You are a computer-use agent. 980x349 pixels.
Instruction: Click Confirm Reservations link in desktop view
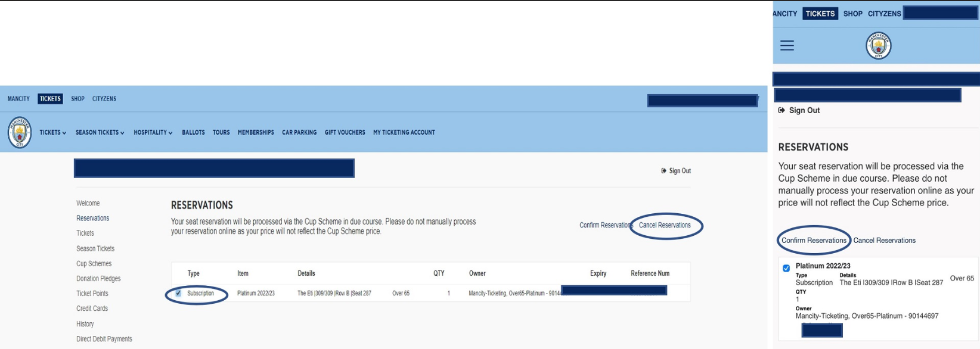point(606,225)
